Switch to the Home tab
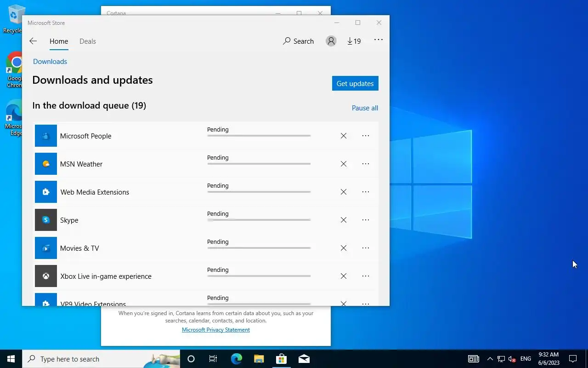The height and width of the screenshot is (368, 588). (x=59, y=41)
